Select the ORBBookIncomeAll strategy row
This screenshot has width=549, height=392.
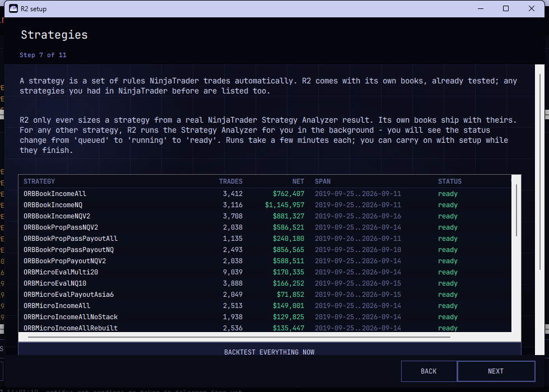[x=264, y=194]
